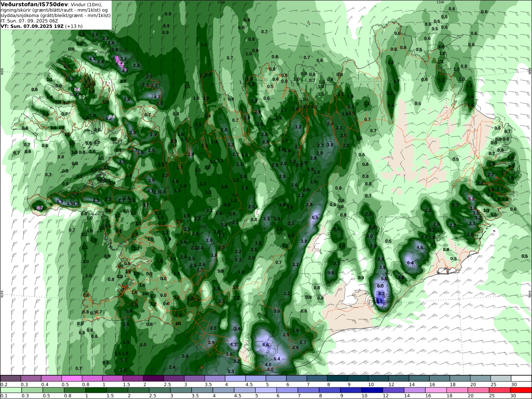Click the 6.2 precipitation value on the map

click(x=233, y=345)
